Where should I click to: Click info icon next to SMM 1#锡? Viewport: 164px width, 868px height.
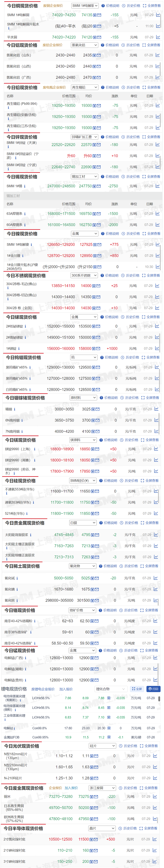(x=25, y=186)
